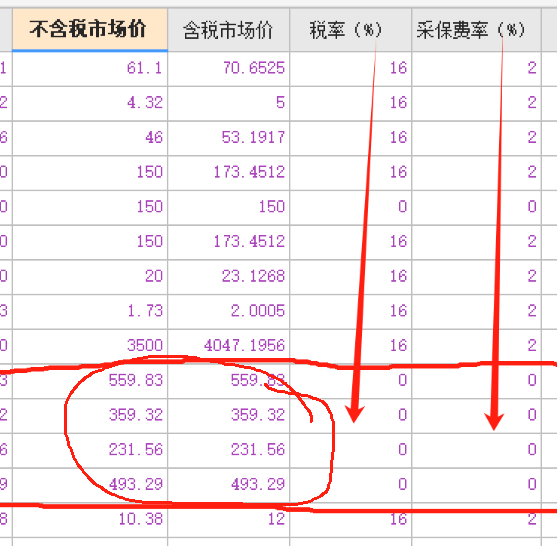Select 不含税市场价 150 in the zero-tax row
The width and height of the screenshot is (557, 546).
click(x=90, y=207)
